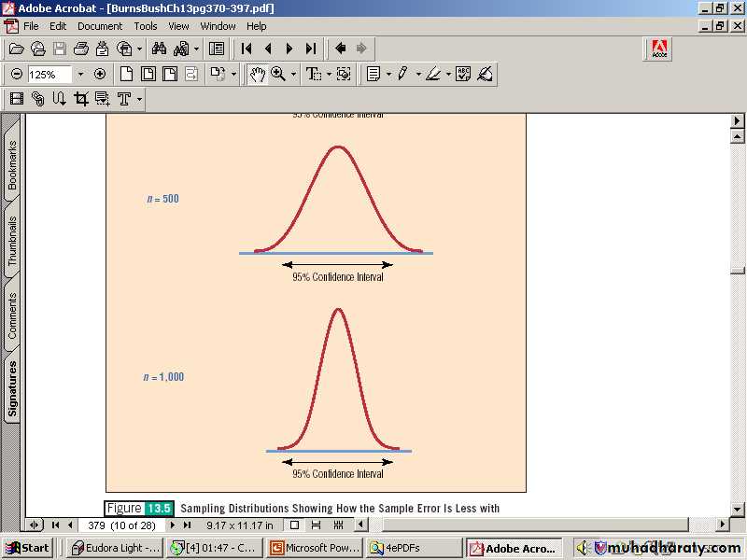Click the Find binoculars icon

(x=159, y=49)
